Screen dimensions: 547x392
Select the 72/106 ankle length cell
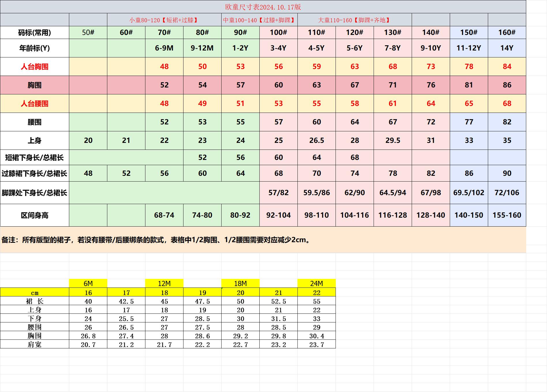507,193
